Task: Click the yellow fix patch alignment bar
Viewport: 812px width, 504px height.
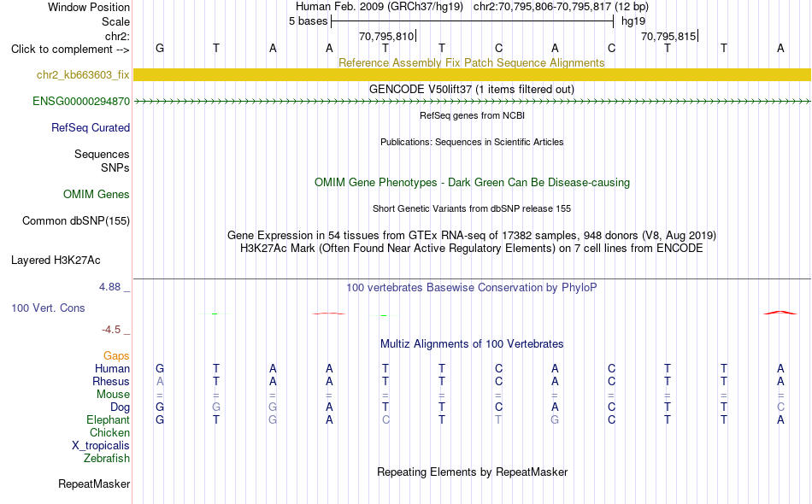Action: [x=473, y=74]
